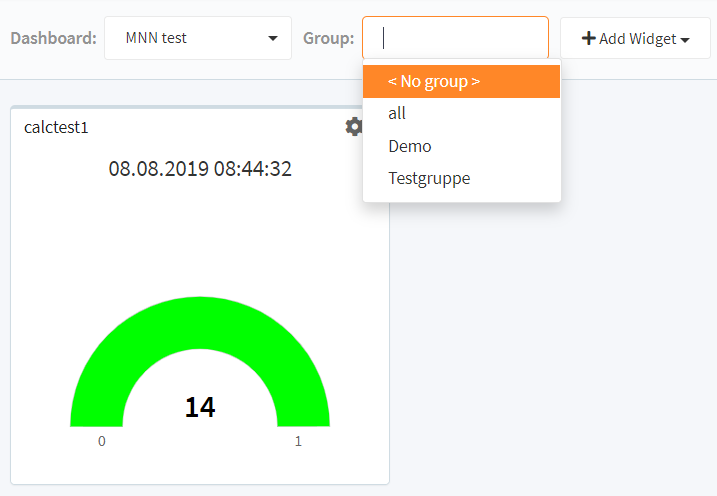Click the timestamp 08.08.2019 08:44:32
This screenshot has height=496, width=717.
[200, 169]
